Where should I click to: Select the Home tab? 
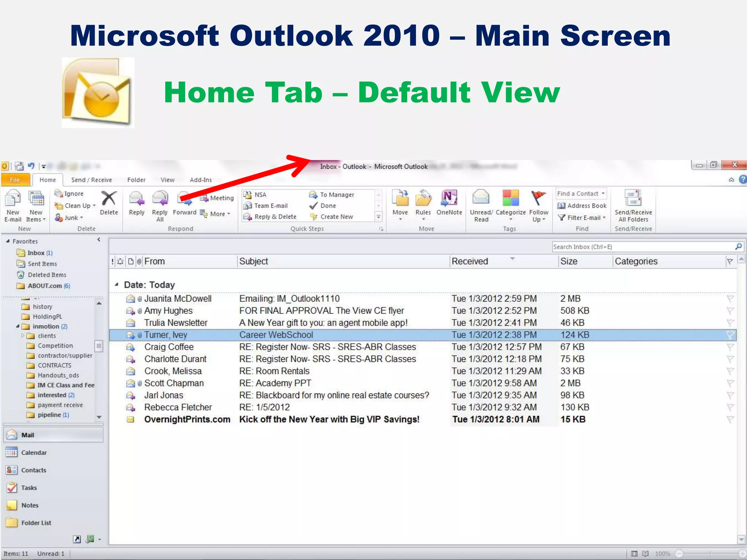(48, 180)
